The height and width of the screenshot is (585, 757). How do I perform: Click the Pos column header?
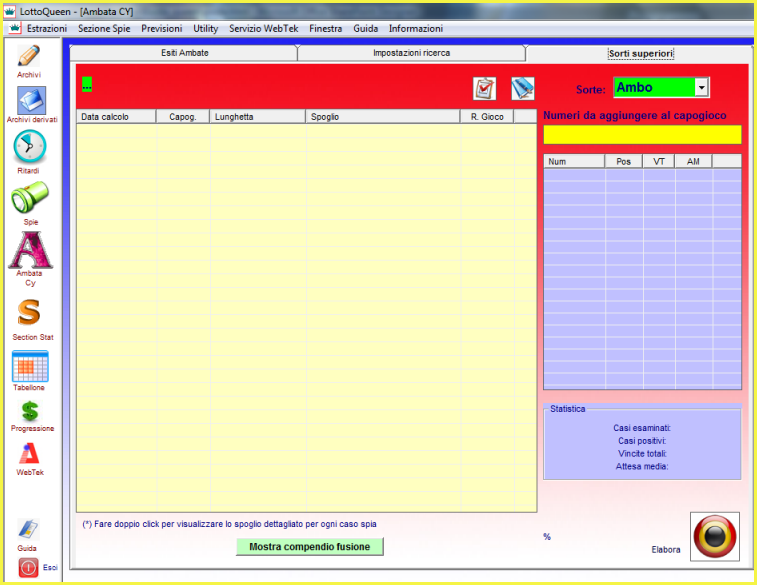(x=624, y=162)
